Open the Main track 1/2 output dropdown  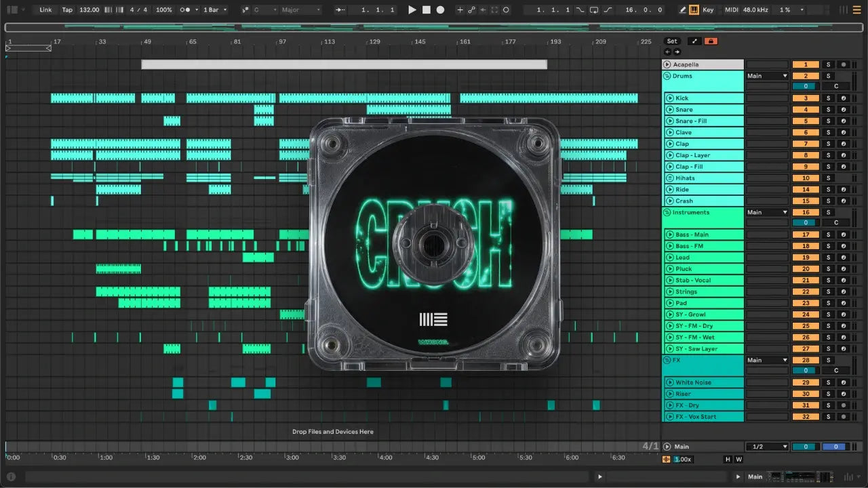click(x=767, y=447)
